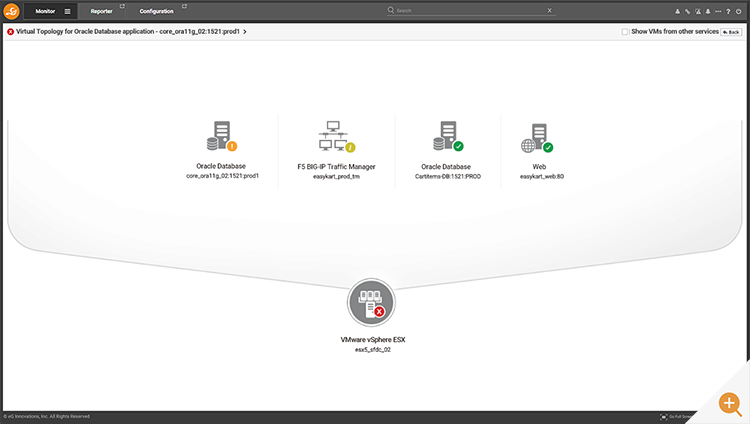Open the Web label above easykart_web:80
The width and height of the screenshot is (750, 424).
[x=539, y=167]
